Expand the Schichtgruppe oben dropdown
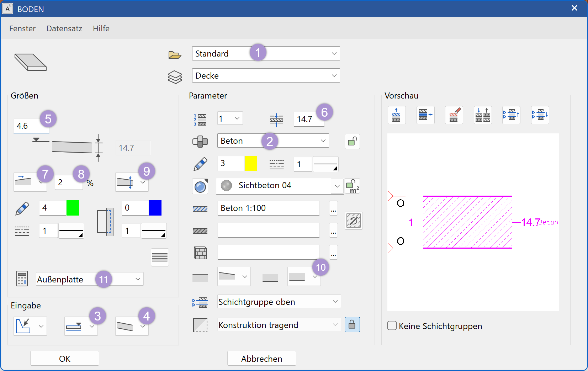The width and height of the screenshot is (588, 371). pyautogui.click(x=335, y=302)
